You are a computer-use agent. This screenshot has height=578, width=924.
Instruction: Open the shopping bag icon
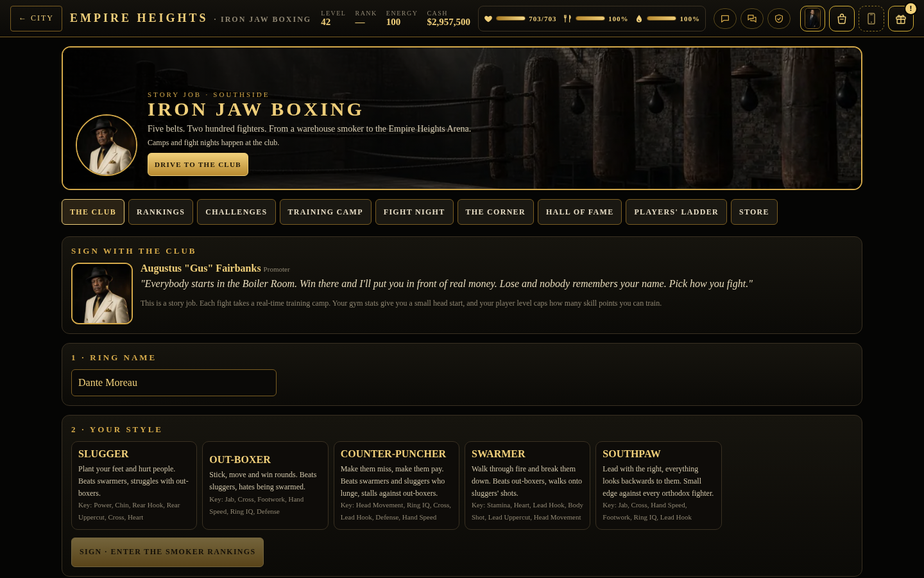[x=842, y=19]
